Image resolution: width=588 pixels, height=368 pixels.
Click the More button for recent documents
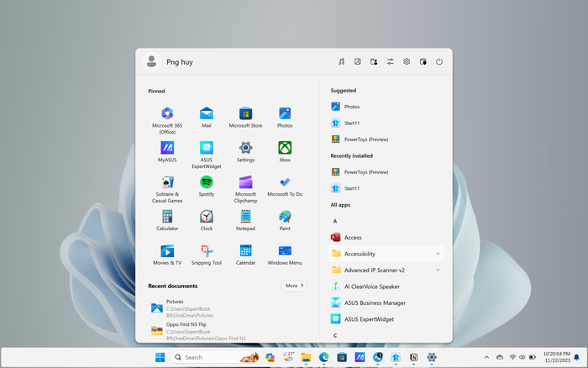tap(294, 286)
